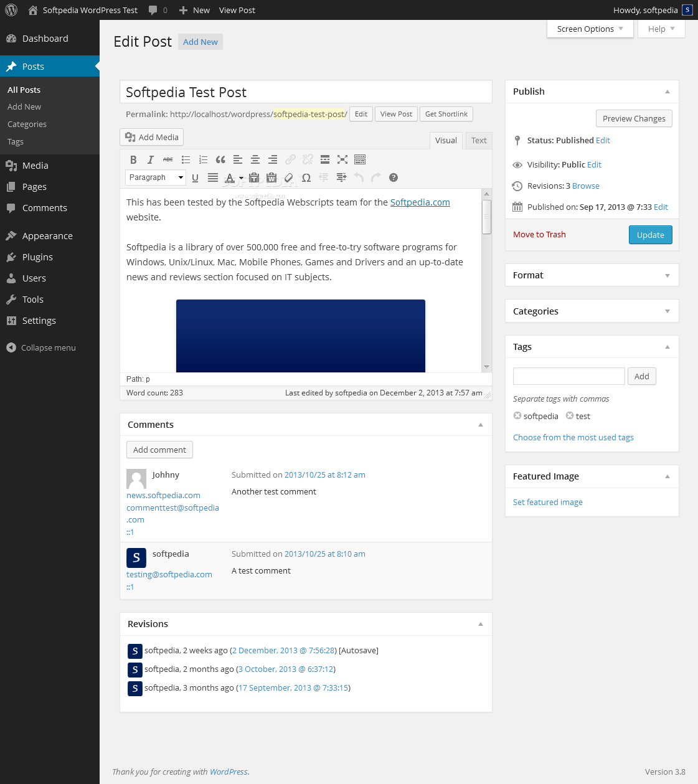Click View Post in the admin bar
The image size is (698, 784).
[x=237, y=10]
